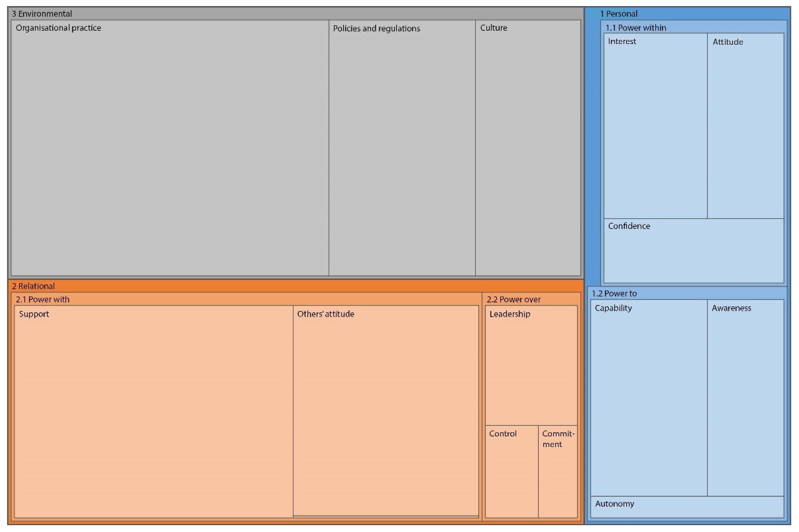The image size is (799, 532).
Task: Click the Capability cell
Action: pyautogui.click(x=648, y=397)
